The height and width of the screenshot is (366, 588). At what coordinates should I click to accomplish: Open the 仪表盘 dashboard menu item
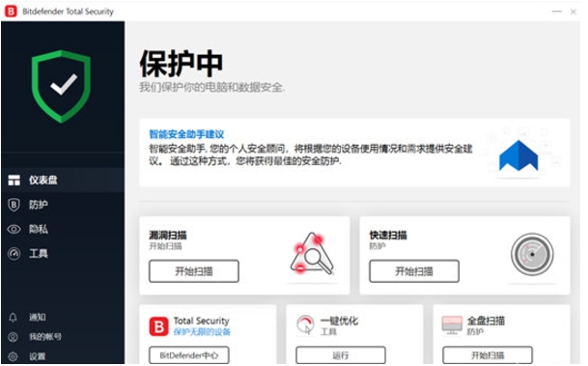(63, 180)
